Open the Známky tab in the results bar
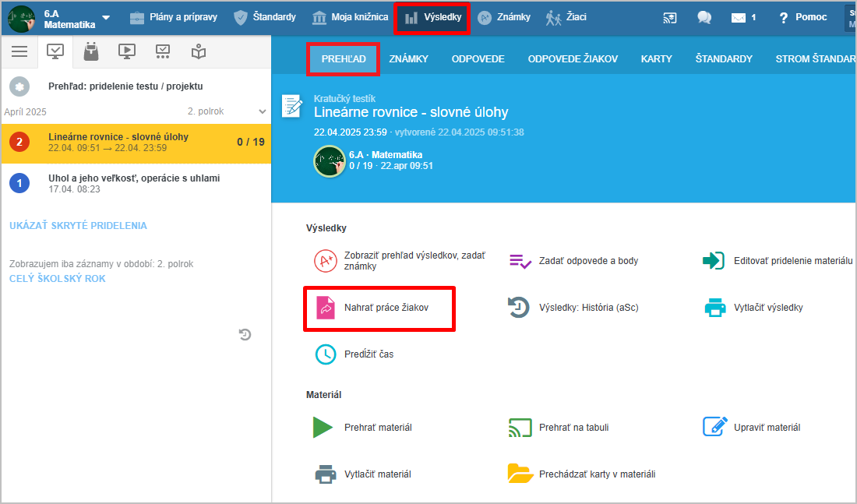 pyautogui.click(x=408, y=58)
